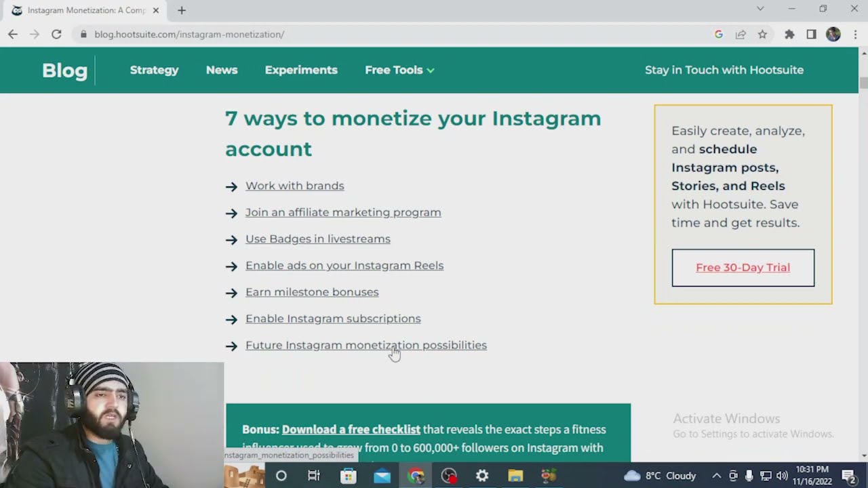Click the Blog logo link
Screen dimensions: 868x488
click(64, 70)
